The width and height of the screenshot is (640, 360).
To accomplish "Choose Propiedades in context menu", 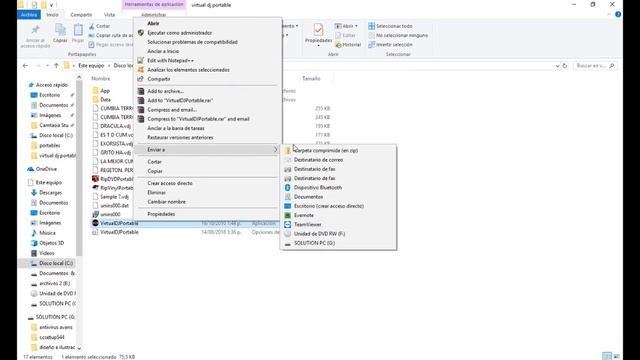I will point(161,214).
